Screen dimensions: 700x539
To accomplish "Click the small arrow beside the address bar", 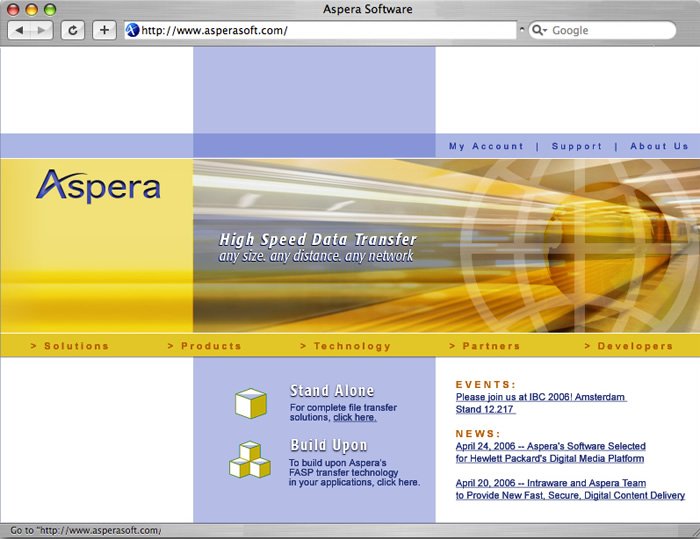I will click(522, 29).
